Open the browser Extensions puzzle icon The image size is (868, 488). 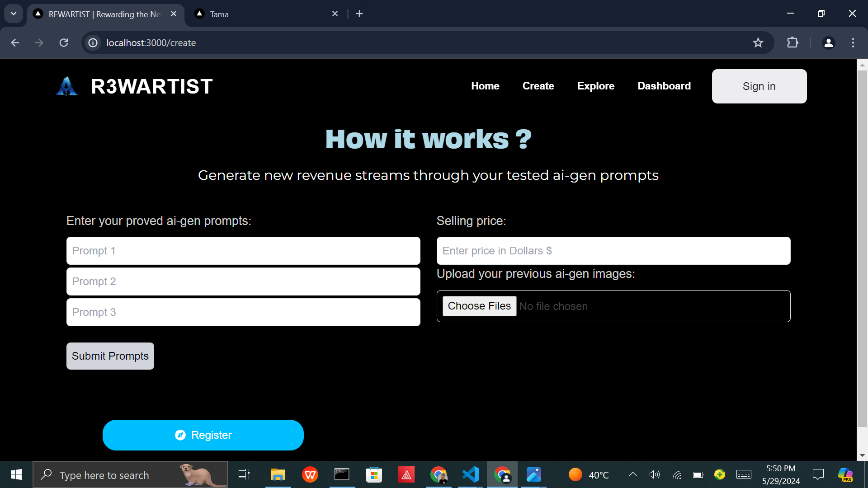[793, 43]
